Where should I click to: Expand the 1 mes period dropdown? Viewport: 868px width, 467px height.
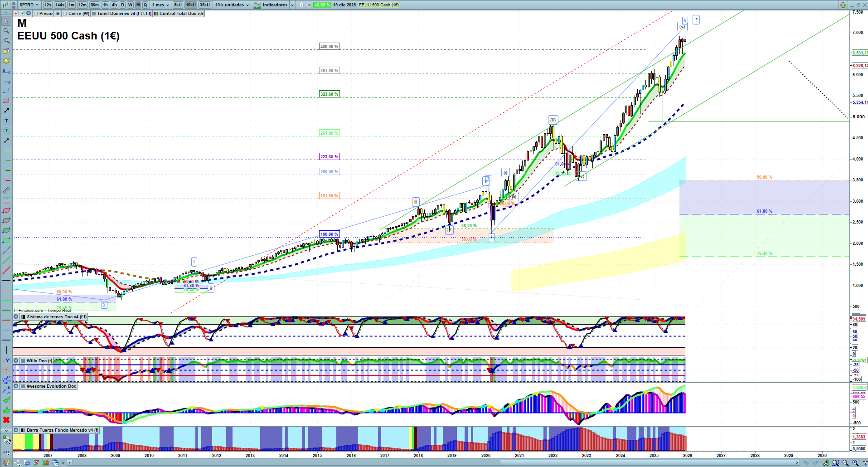(160, 5)
